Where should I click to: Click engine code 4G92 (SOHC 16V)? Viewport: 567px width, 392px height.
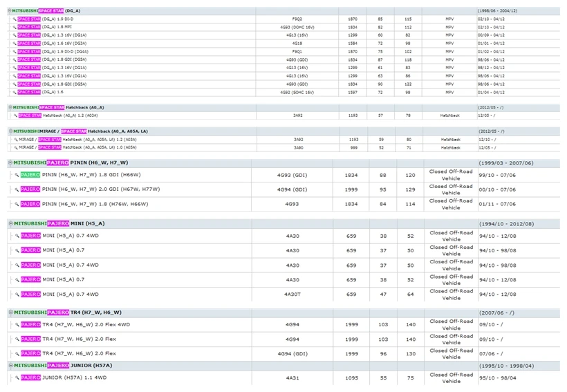pyautogui.click(x=297, y=93)
